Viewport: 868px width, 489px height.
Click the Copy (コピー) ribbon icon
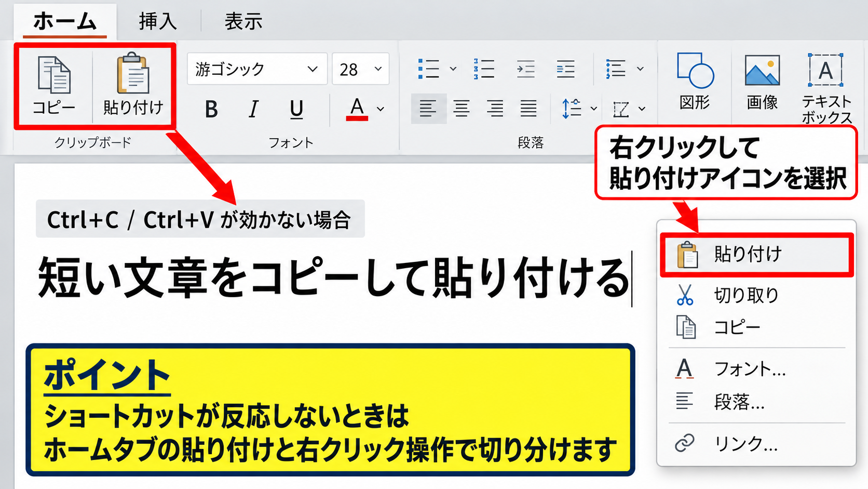coord(54,75)
